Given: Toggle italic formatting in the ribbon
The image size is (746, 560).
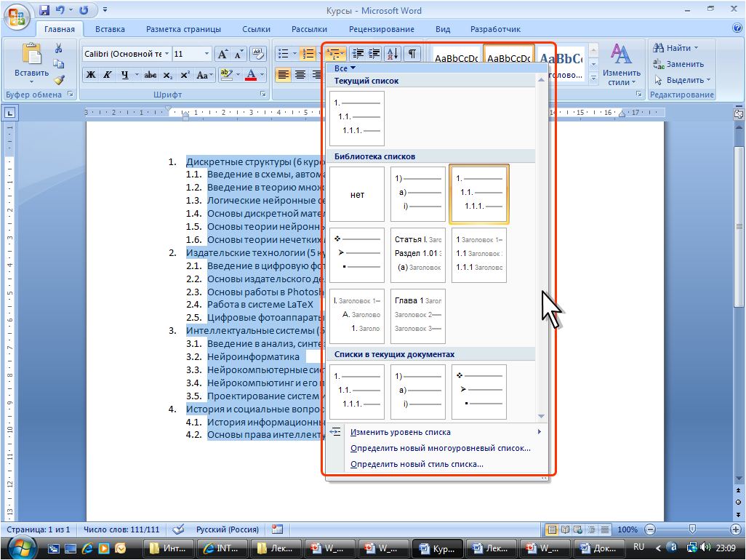Looking at the screenshot, I should (108, 75).
